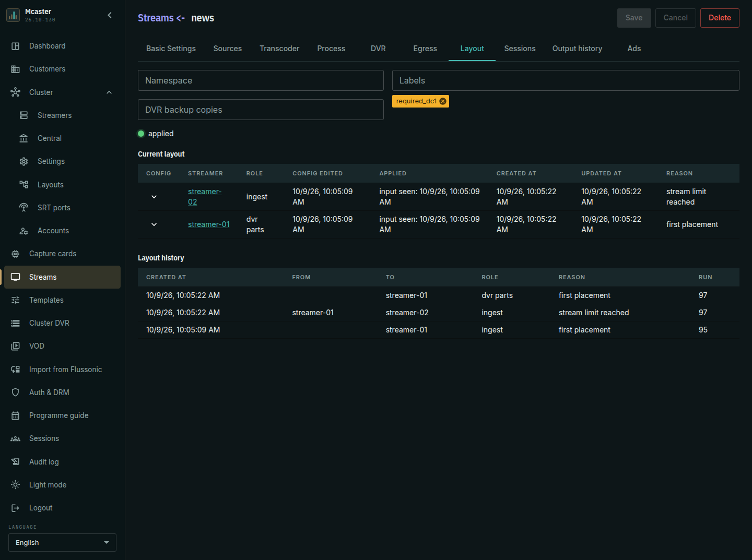
Task: Expand config for the streamer-02 row
Action: point(154,197)
